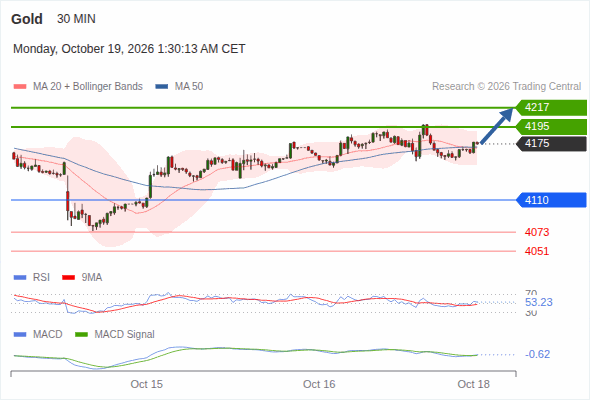Click the 4217 resistance price tag
This screenshot has width=590, height=400.
click(x=551, y=108)
